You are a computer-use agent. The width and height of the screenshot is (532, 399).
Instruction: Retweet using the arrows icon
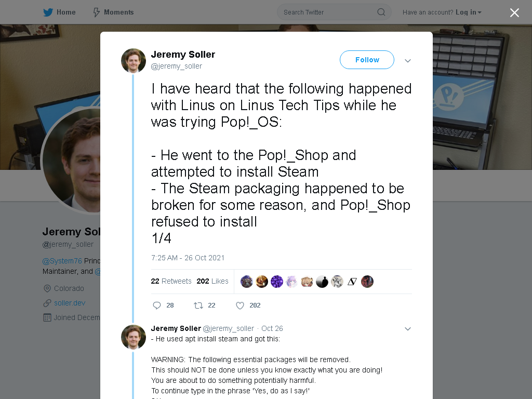pyautogui.click(x=198, y=305)
